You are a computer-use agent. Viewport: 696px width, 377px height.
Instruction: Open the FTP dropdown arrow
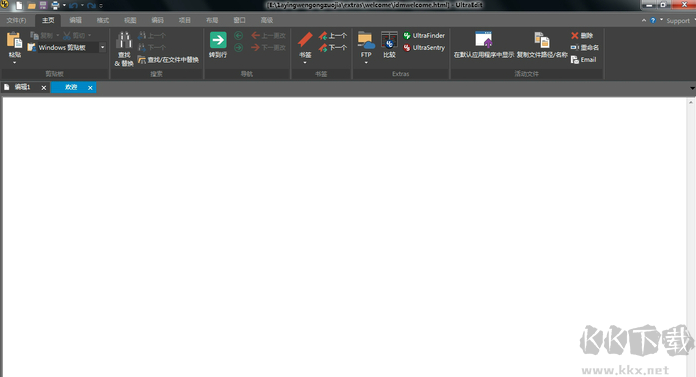tap(366, 63)
